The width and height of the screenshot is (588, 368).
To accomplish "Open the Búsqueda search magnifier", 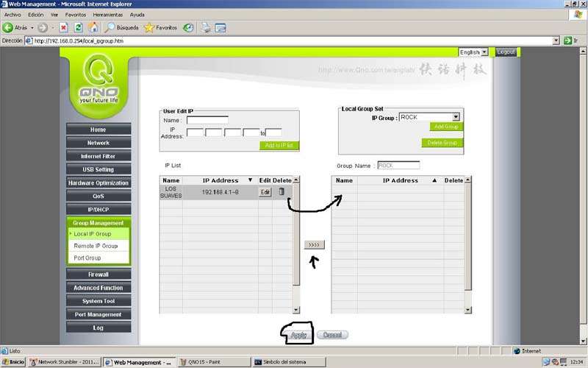I will click(110, 27).
